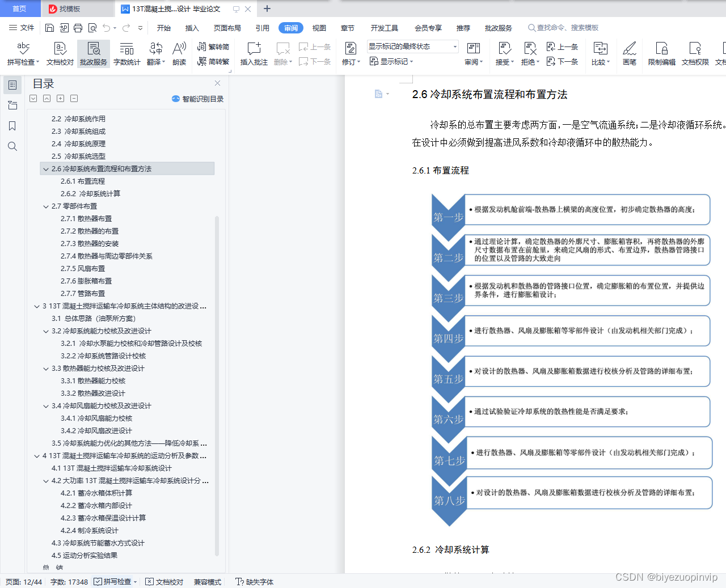Click the 缺失字体 status bar item

pos(254,582)
